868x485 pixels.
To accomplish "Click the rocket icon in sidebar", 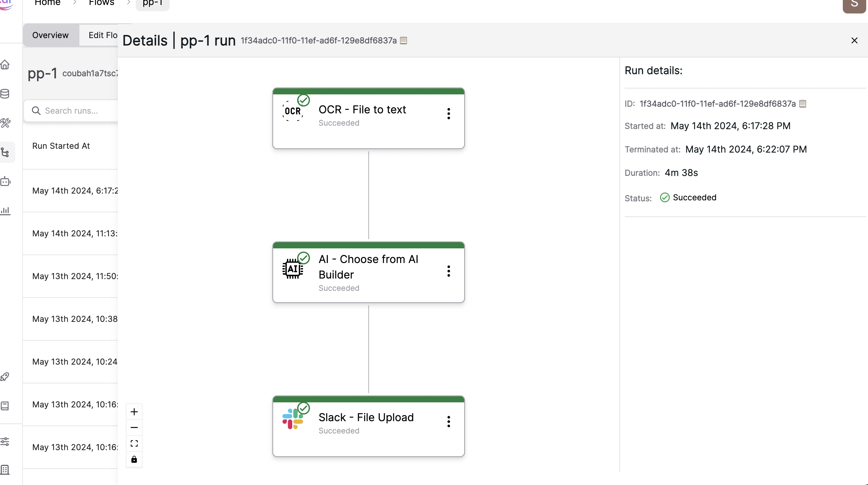I will point(5,377).
